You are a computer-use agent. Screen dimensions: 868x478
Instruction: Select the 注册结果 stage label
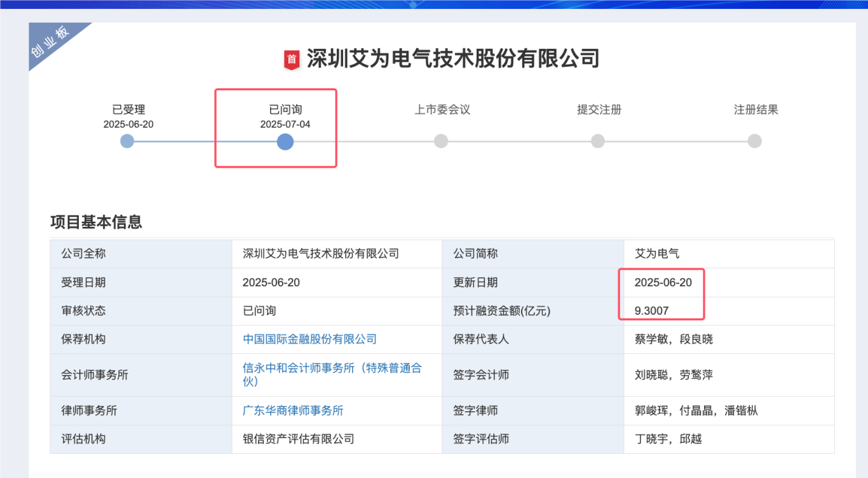coord(756,109)
